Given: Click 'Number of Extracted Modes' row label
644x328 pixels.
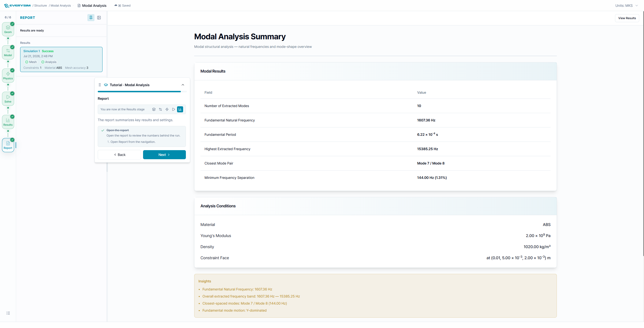Looking at the screenshot, I should point(227,106).
